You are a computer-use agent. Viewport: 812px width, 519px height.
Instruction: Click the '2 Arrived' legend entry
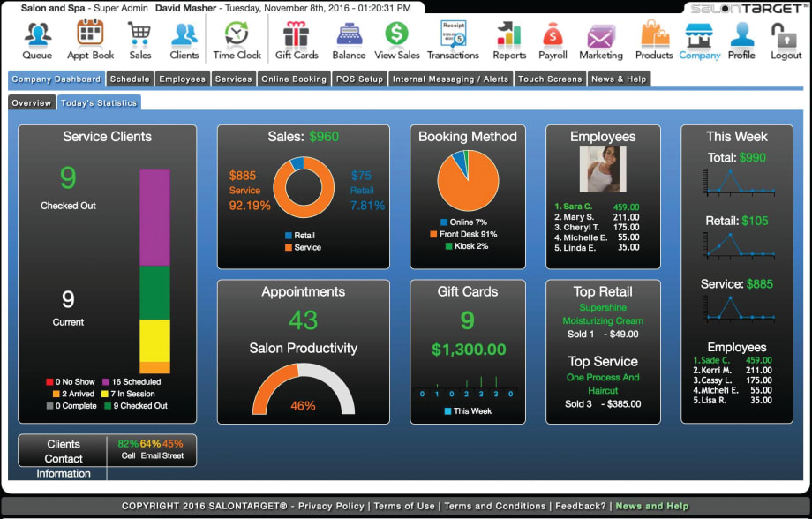click(x=73, y=394)
